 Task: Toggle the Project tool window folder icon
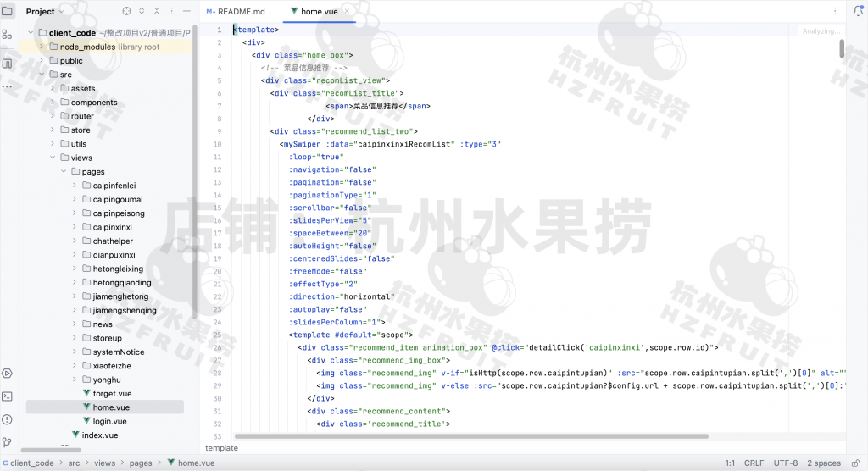click(7, 11)
